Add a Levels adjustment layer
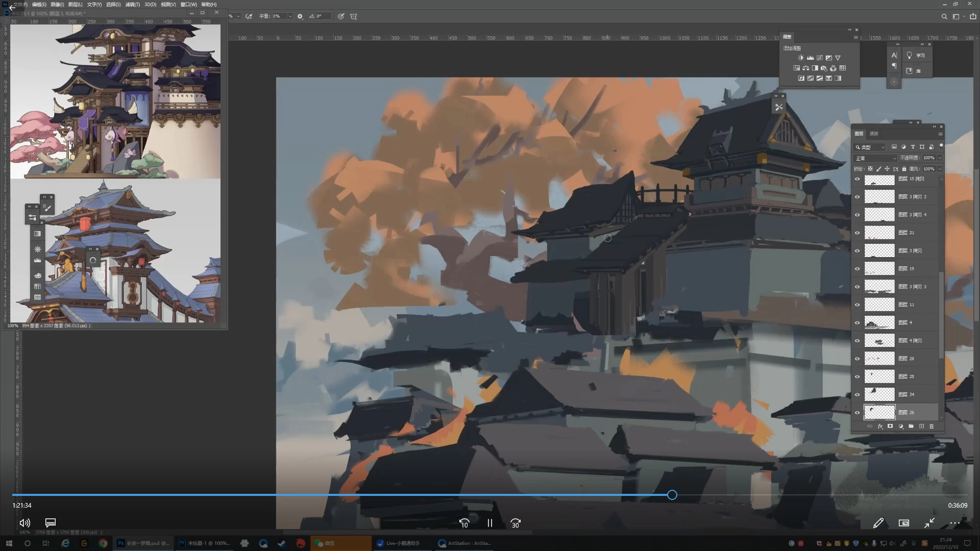Screen dimensions: 980x551 pos(810,58)
